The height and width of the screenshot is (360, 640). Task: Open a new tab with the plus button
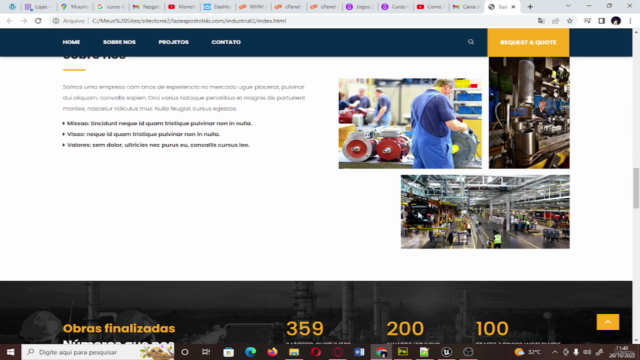(530, 7)
